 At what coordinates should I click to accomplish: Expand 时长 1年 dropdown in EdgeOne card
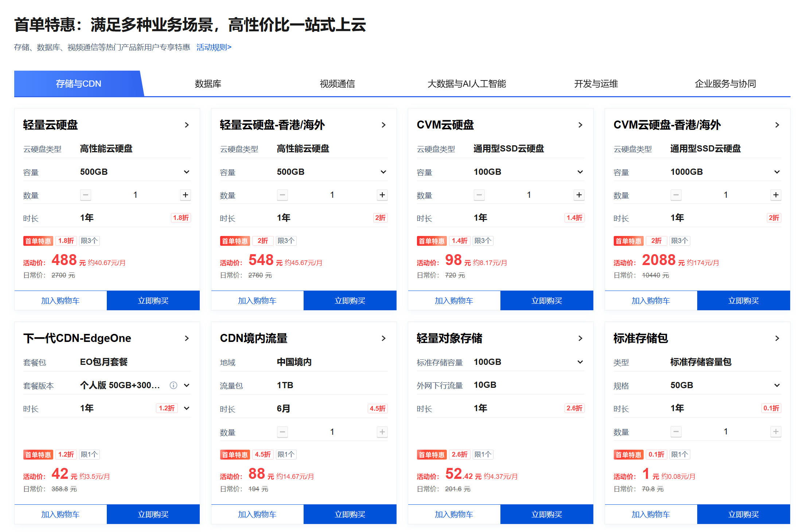[x=187, y=408]
